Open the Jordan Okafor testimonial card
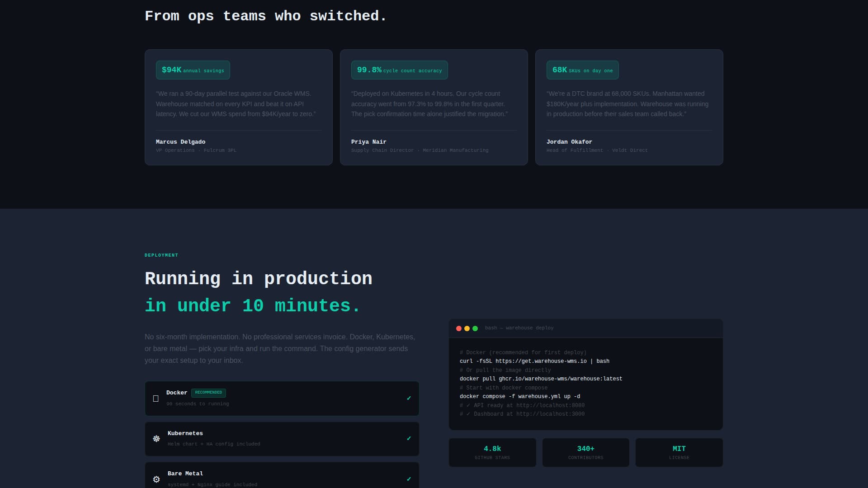868x488 pixels. (x=629, y=107)
